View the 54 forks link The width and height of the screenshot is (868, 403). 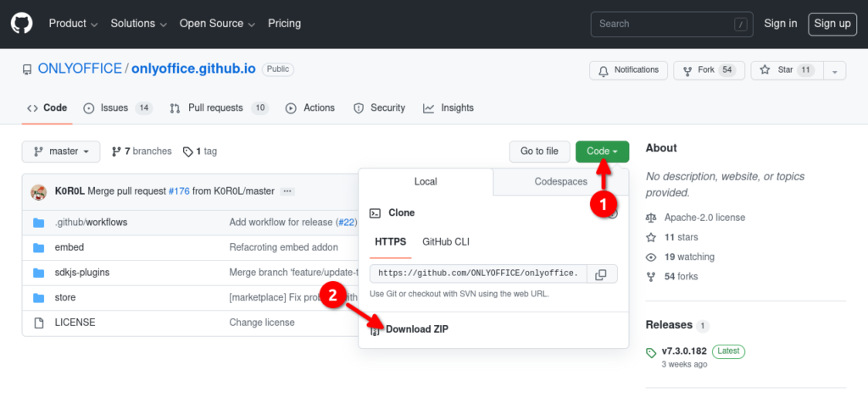(682, 276)
